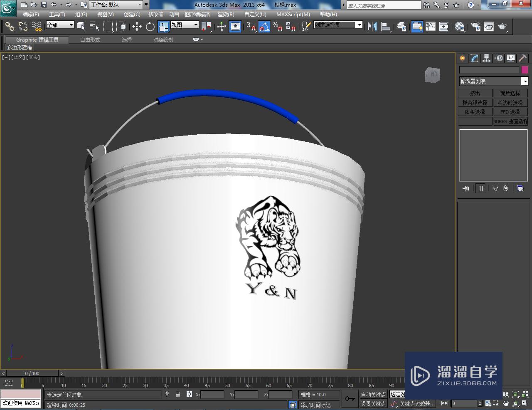Toggle the Spinner Snap button

(291, 27)
